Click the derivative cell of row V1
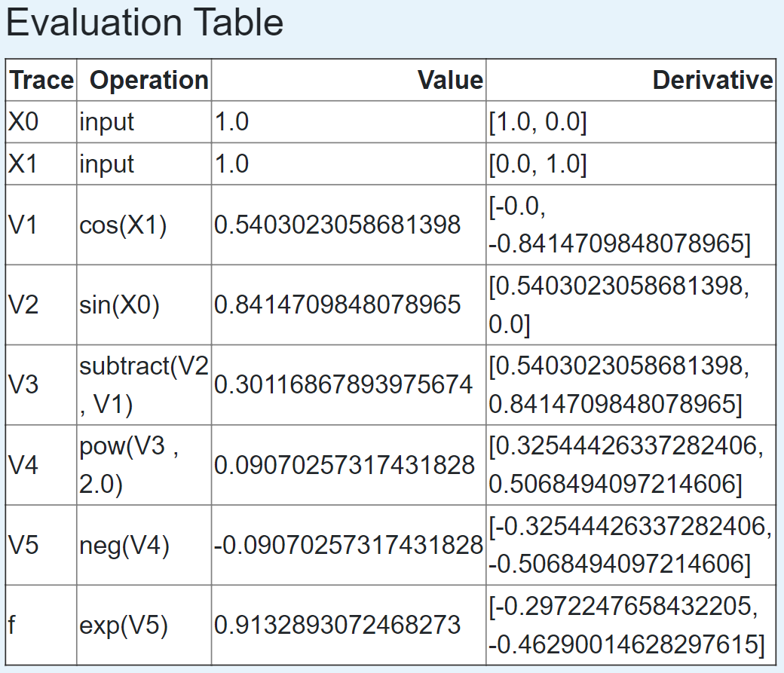Viewport: 784px width, 673px height. pos(631,225)
